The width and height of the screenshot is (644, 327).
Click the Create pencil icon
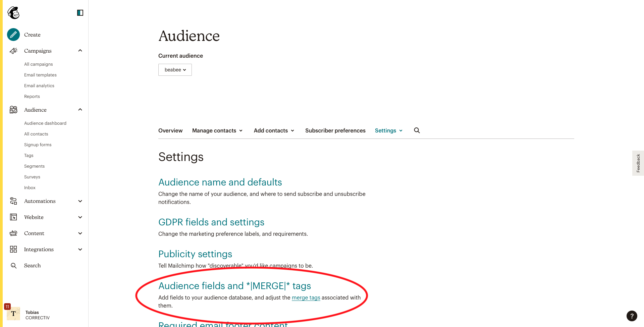pyautogui.click(x=13, y=35)
